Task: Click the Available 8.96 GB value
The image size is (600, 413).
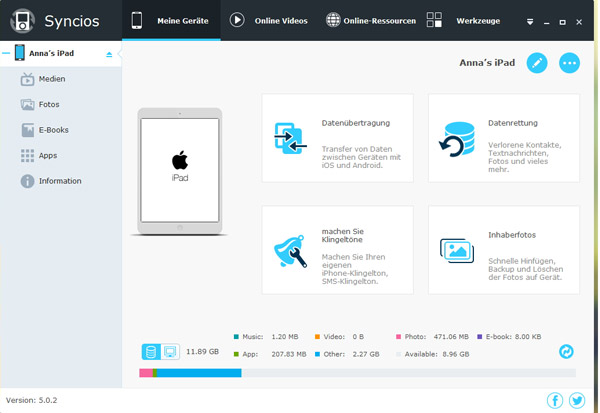Action: point(456,354)
